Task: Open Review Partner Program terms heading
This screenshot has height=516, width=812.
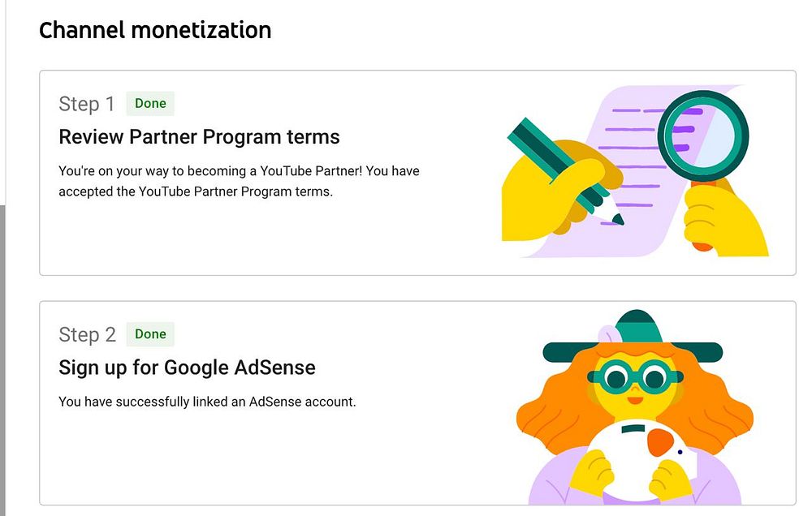Action: tap(199, 137)
